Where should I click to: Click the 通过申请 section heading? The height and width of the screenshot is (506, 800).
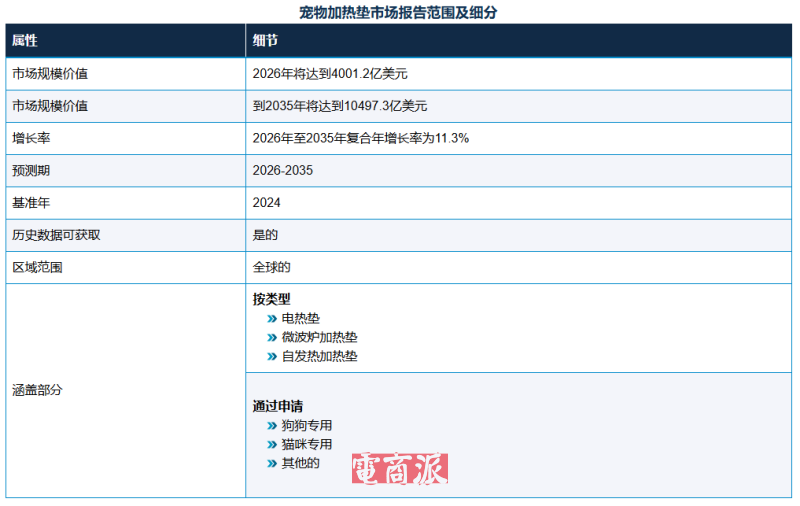click(x=277, y=406)
